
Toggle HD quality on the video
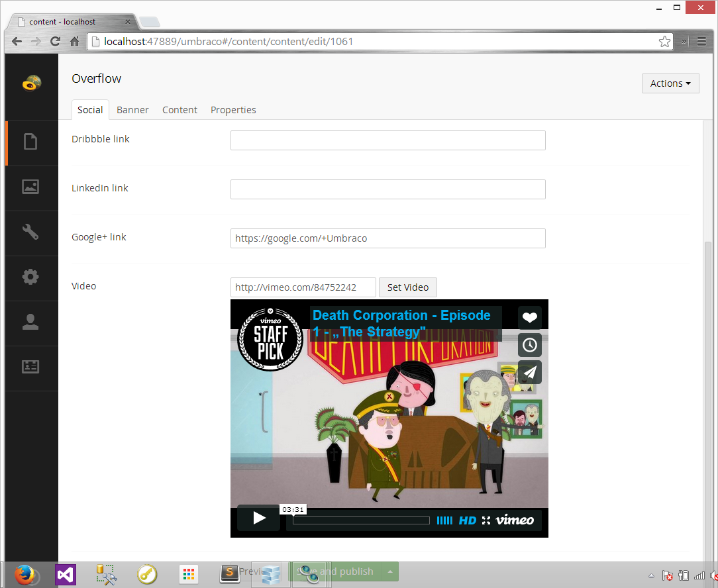pos(468,520)
